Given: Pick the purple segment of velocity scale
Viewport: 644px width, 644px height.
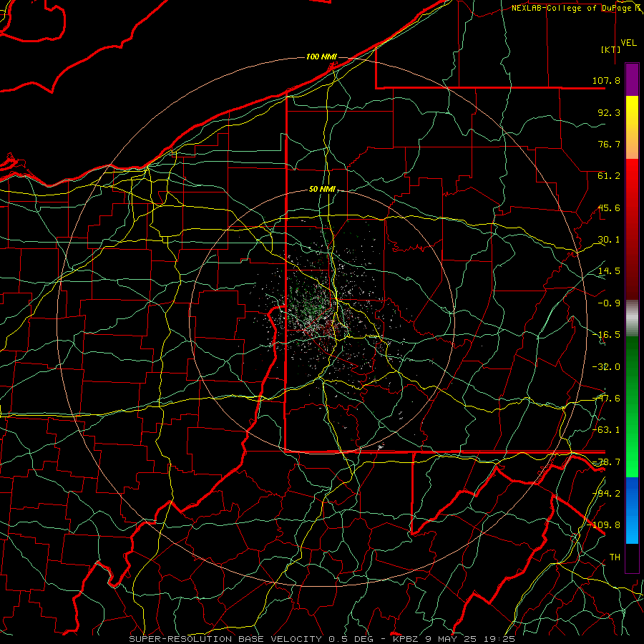Looking at the screenshot, I should (x=632, y=79).
